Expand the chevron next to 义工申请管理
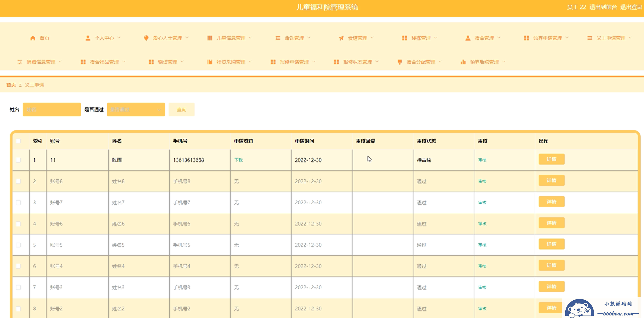The width and height of the screenshot is (644, 318). click(x=630, y=38)
